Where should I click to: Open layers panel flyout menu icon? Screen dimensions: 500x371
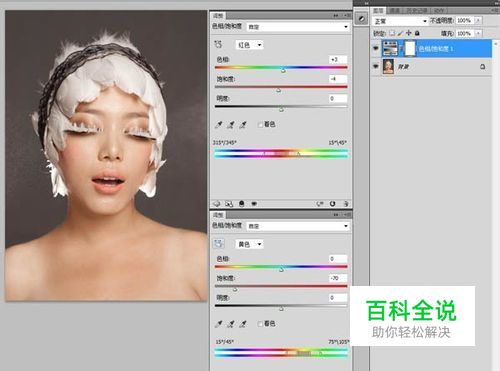(x=496, y=10)
